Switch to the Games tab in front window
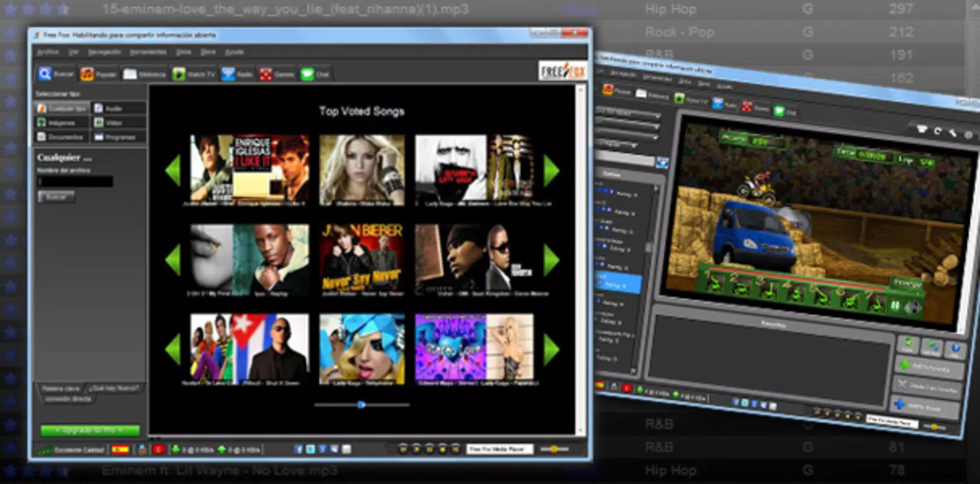Image resolution: width=980 pixels, height=484 pixels. (277, 74)
